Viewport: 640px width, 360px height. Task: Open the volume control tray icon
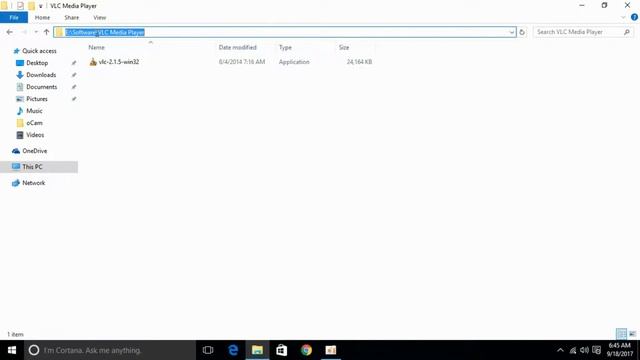click(584, 350)
